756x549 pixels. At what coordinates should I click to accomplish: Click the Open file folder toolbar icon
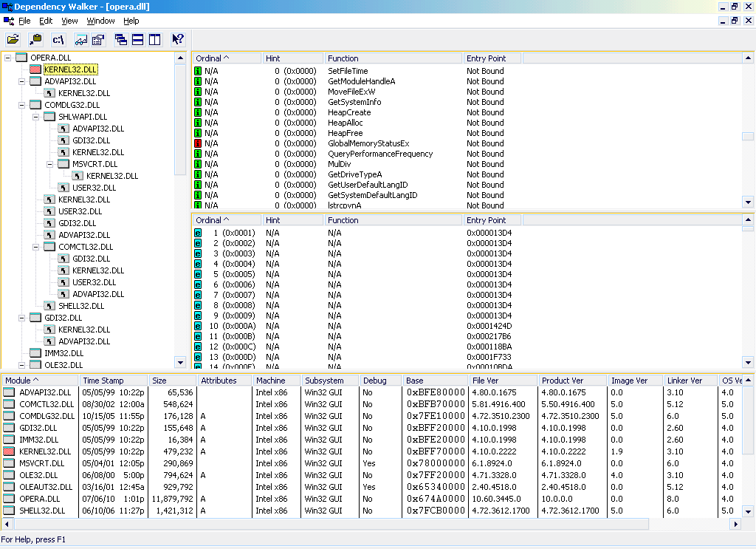tap(13, 40)
